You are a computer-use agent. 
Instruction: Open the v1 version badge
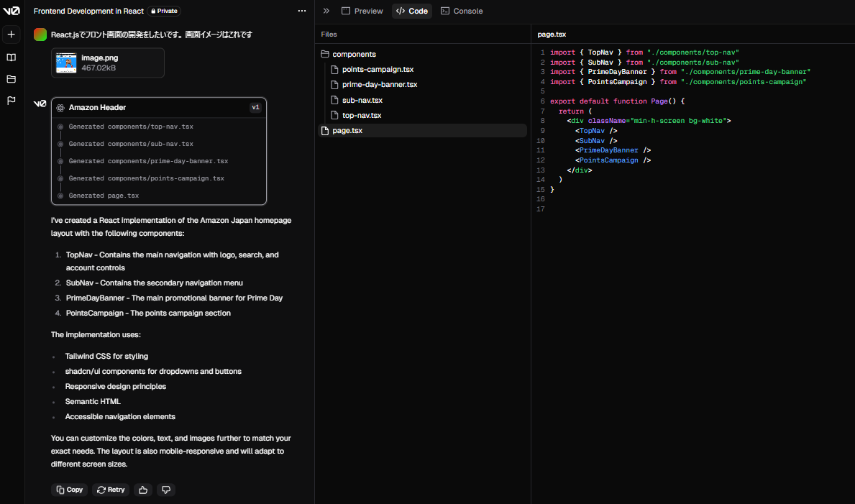255,108
